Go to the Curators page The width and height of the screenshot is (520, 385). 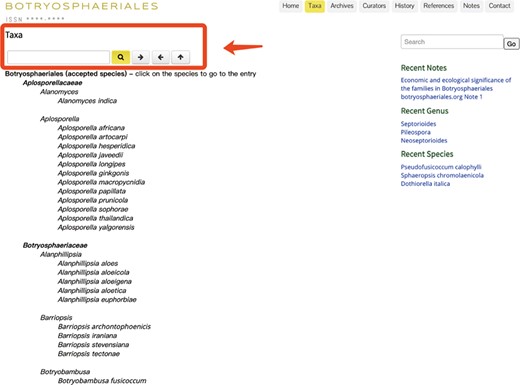pos(374,6)
